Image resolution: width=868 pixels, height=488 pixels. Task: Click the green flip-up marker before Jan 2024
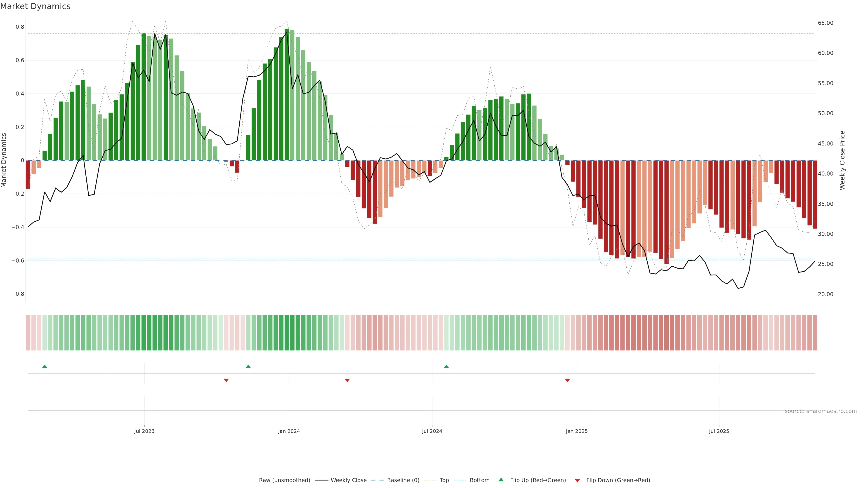(x=248, y=366)
